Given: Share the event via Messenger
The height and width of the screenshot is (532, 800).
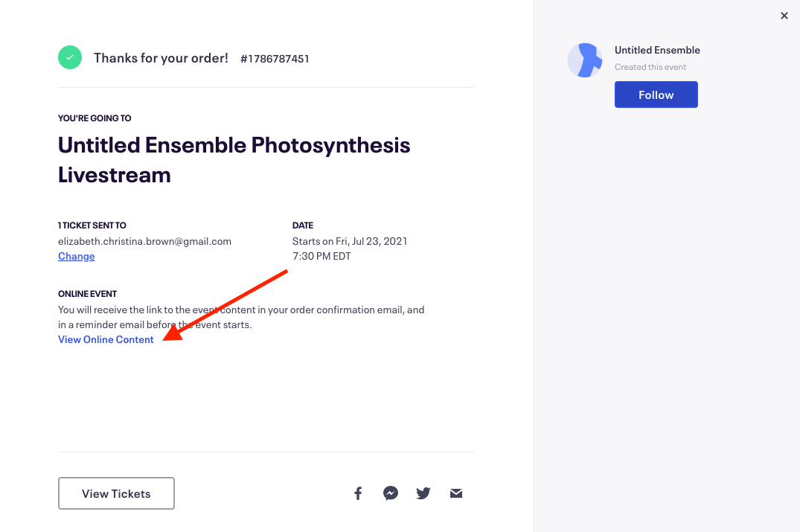Looking at the screenshot, I should [x=391, y=493].
